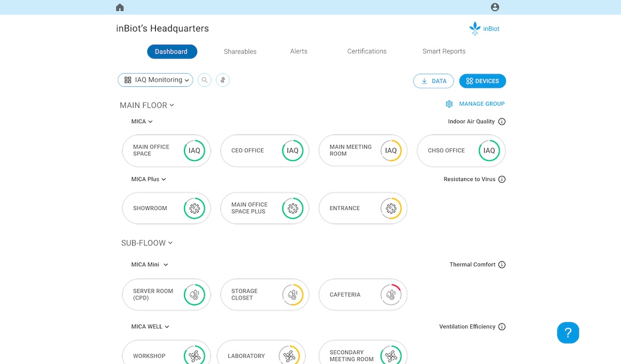
Task: Click Showroom virus indicator icon
Action: pyautogui.click(x=194, y=208)
